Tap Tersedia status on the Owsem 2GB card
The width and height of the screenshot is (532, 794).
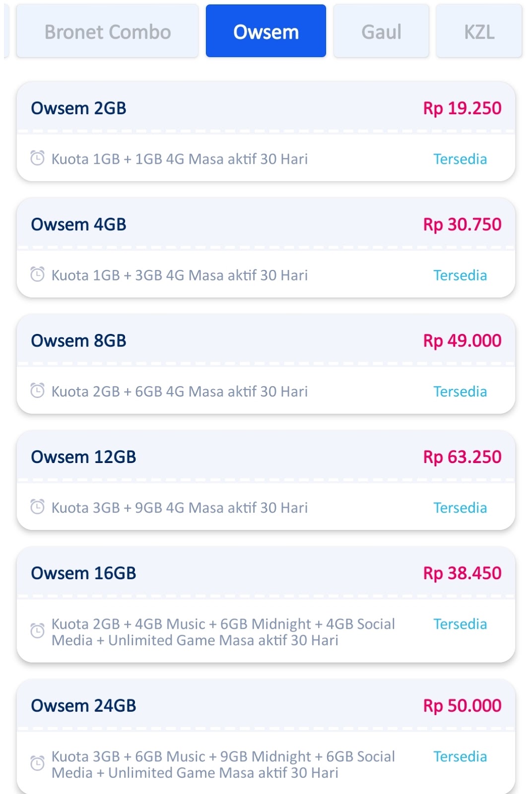(460, 159)
